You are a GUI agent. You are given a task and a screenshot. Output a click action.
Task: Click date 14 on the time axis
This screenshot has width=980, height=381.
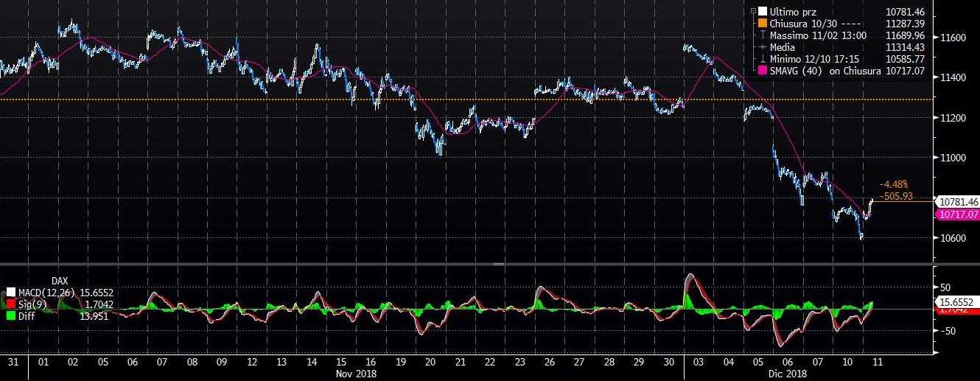pyautogui.click(x=312, y=363)
